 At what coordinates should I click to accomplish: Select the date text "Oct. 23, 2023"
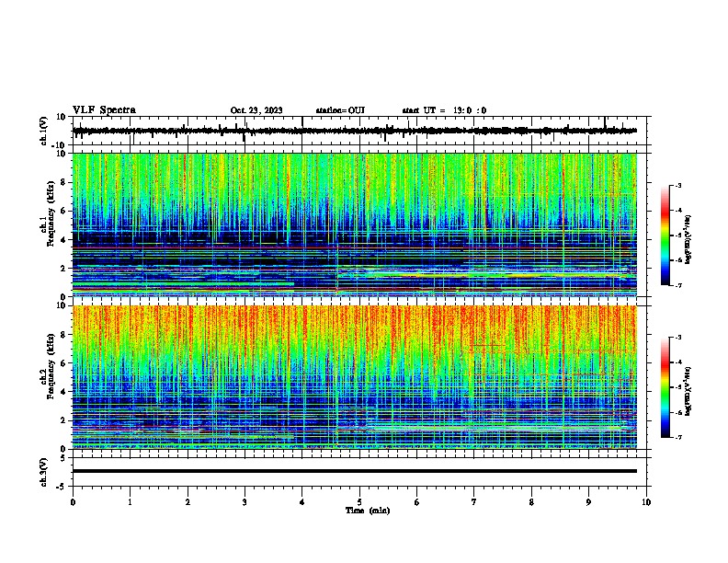(x=256, y=110)
